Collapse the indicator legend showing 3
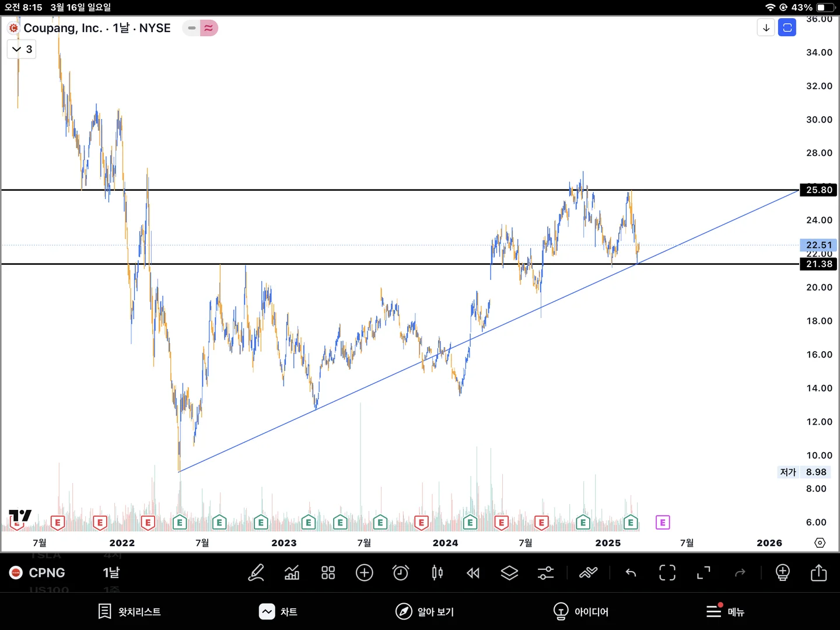This screenshot has height=630, width=840. pos(22,49)
